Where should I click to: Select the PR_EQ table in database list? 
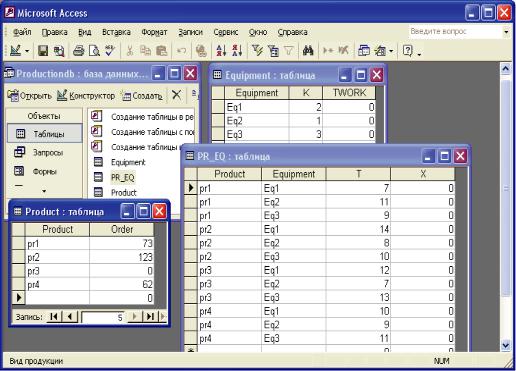click(x=123, y=177)
